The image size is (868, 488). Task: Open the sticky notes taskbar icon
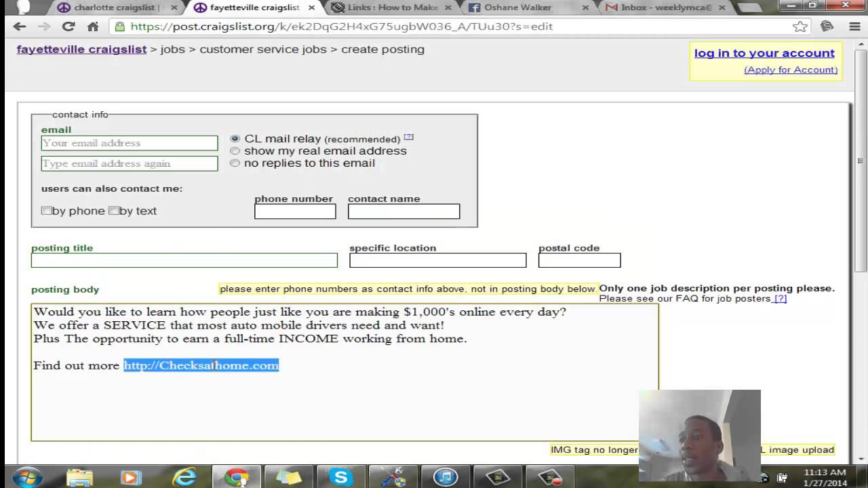[288, 477]
